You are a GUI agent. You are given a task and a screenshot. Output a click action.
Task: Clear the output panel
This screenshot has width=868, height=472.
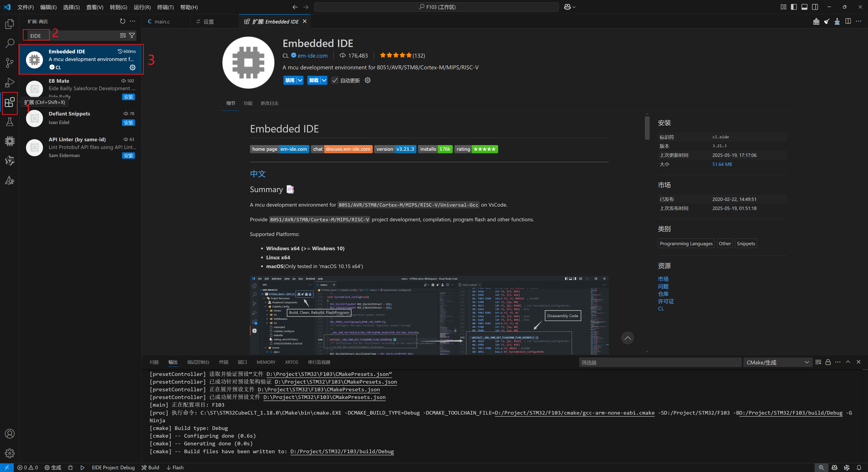point(818,362)
